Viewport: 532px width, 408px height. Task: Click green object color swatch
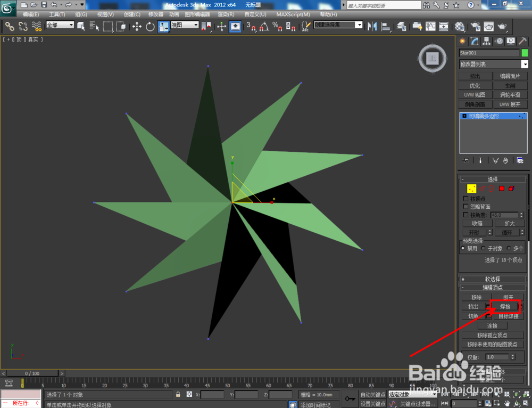(525, 53)
